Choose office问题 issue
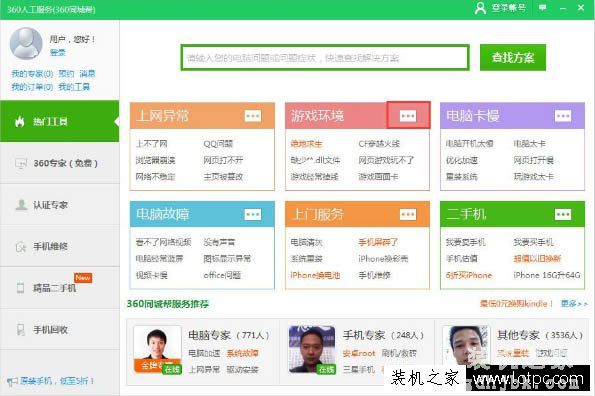Viewport: 595px width, 396px height. (x=222, y=275)
